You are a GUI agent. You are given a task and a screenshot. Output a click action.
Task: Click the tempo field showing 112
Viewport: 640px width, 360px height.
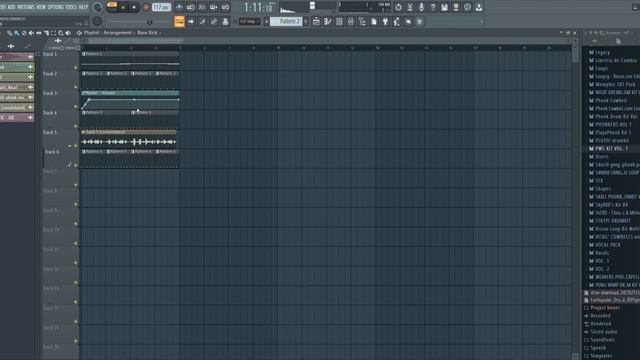point(161,7)
